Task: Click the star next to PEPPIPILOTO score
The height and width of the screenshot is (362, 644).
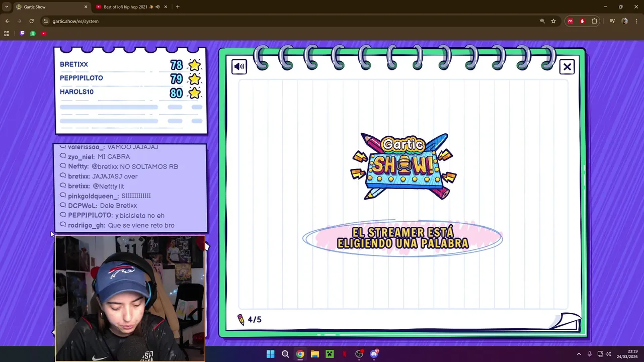Action: point(194,79)
